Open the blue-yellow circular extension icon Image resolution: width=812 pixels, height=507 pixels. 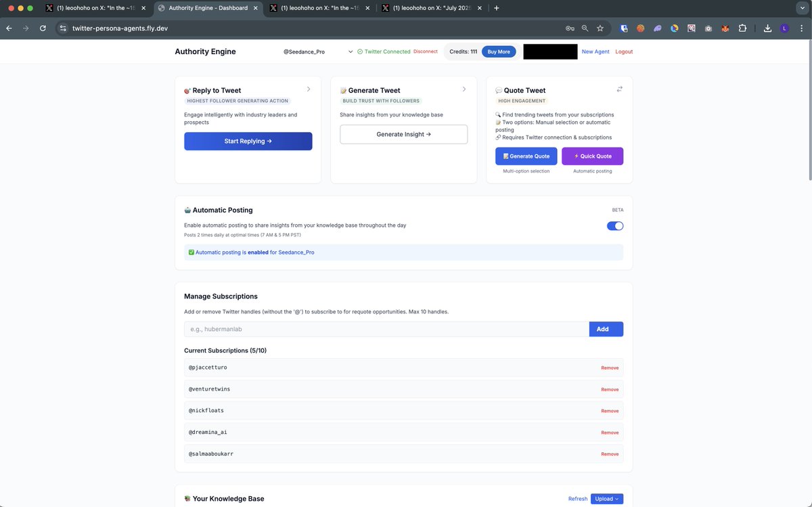pos(675,28)
